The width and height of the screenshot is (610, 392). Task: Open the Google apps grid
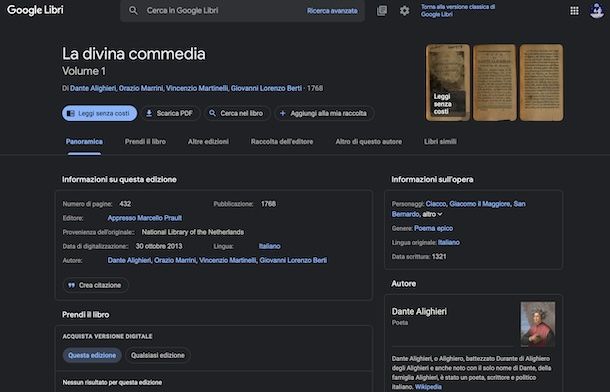tap(574, 10)
